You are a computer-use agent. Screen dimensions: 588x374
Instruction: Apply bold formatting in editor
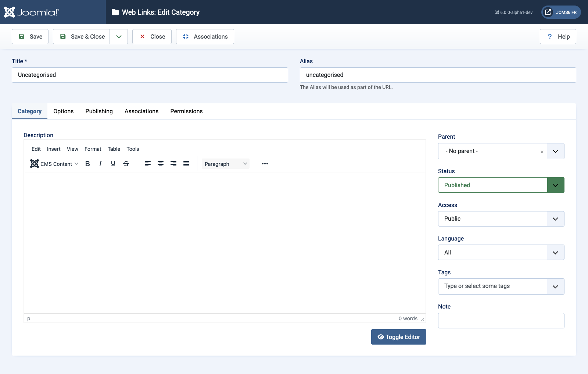click(x=87, y=164)
